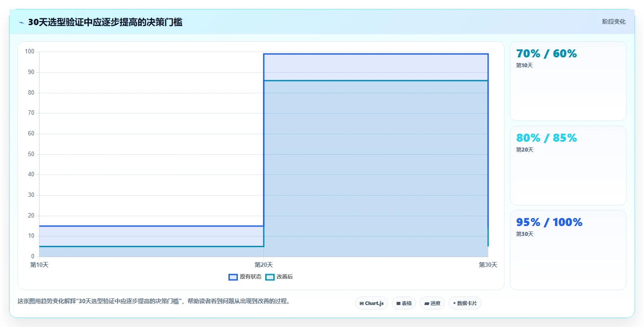
Task: Click the 第10天 x-axis label
Action: coord(39,265)
